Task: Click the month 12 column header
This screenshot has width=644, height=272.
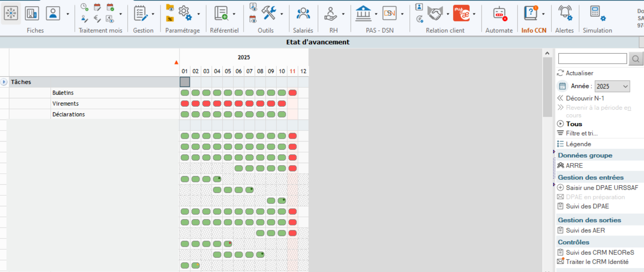Action: (303, 71)
